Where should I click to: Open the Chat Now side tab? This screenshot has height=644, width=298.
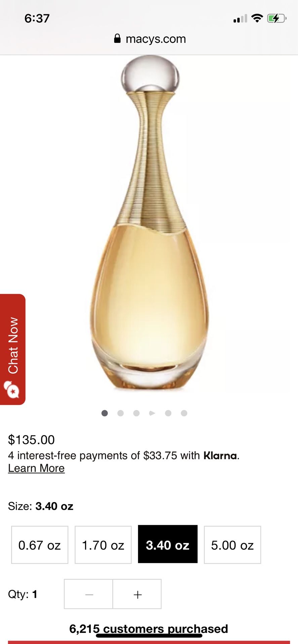tap(12, 349)
